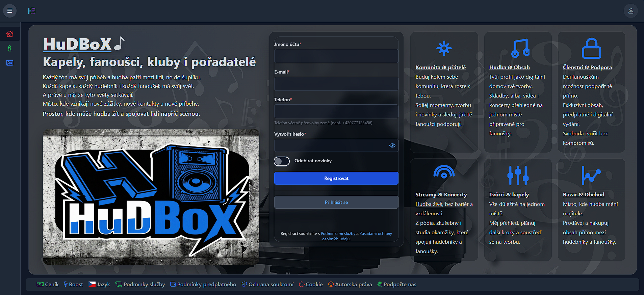Click the broadcast icon above Streamy & Koncerty
This screenshot has width=644, height=295.
tap(444, 172)
